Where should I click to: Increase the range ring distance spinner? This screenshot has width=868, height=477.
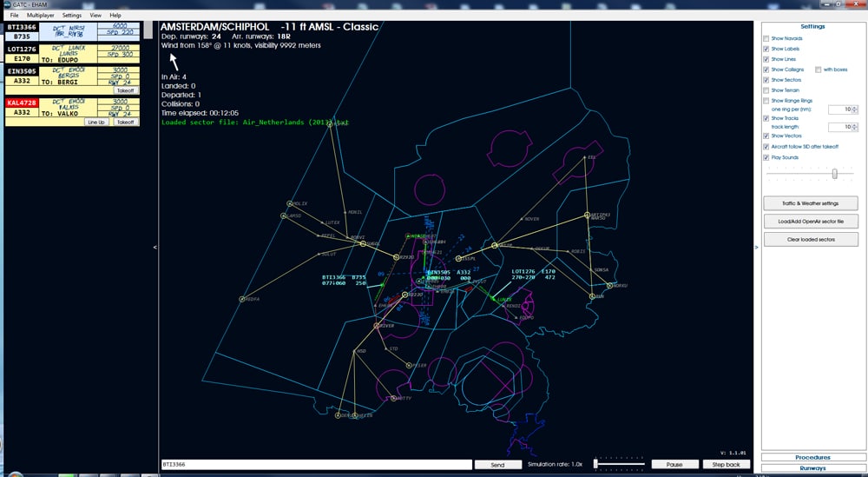pyautogui.click(x=856, y=107)
